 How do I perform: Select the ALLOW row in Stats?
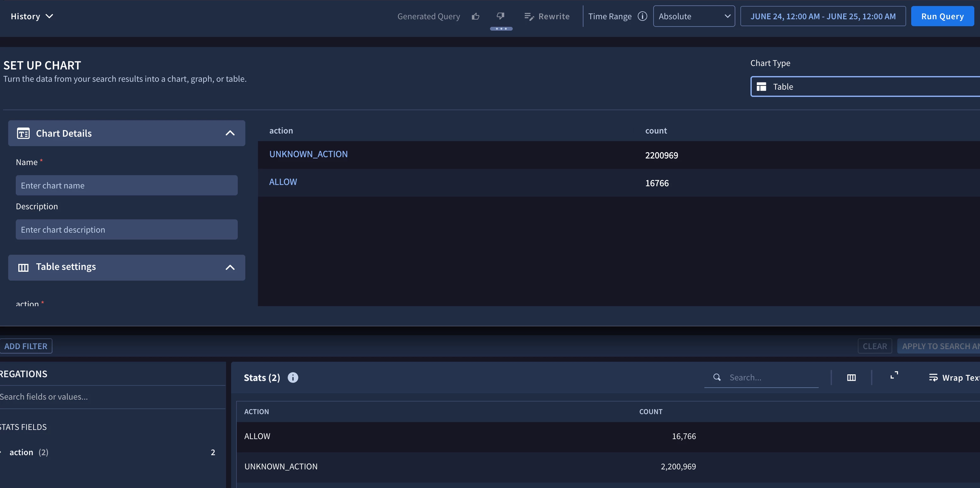tap(608, 437)
